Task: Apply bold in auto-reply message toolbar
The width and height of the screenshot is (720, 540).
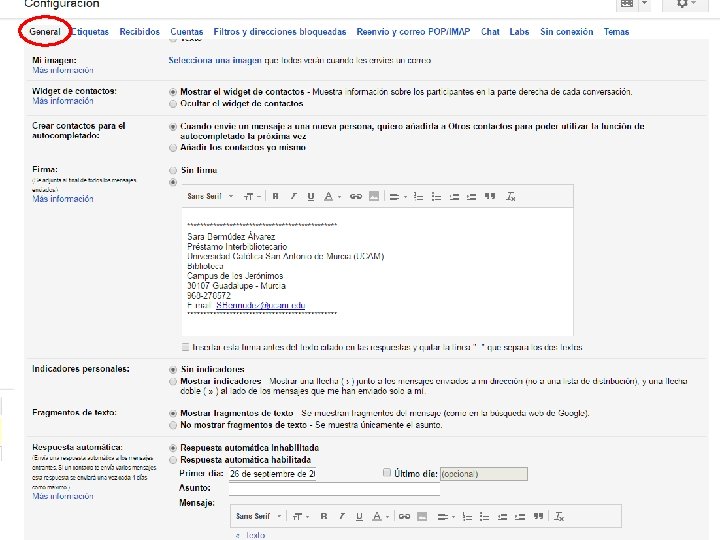Action: pos(324,517)
